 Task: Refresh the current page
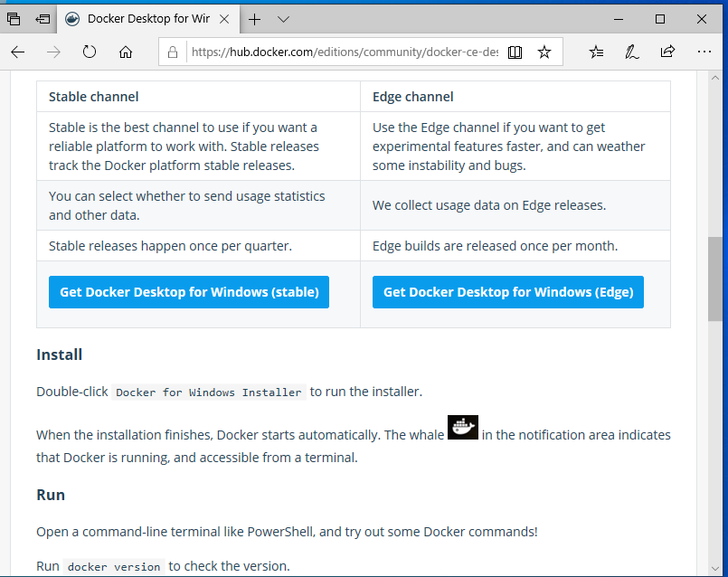click(x=90, y=52)
